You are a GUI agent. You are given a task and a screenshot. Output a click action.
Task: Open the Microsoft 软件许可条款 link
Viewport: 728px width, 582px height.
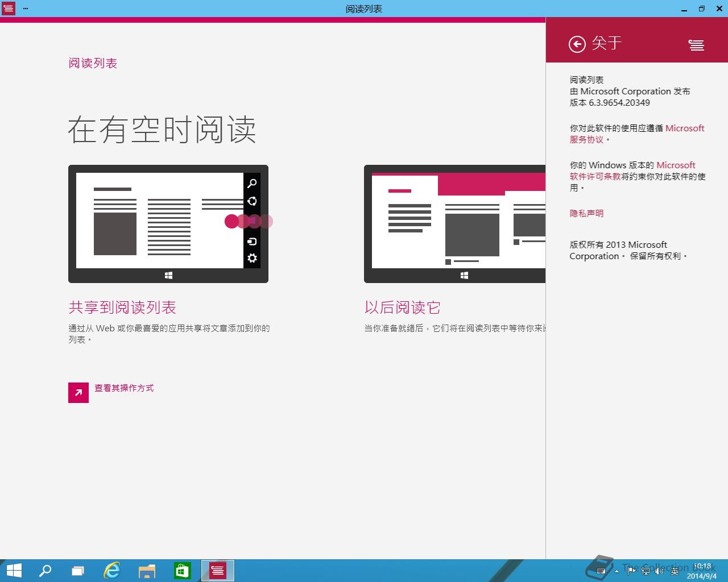[632, 171]
